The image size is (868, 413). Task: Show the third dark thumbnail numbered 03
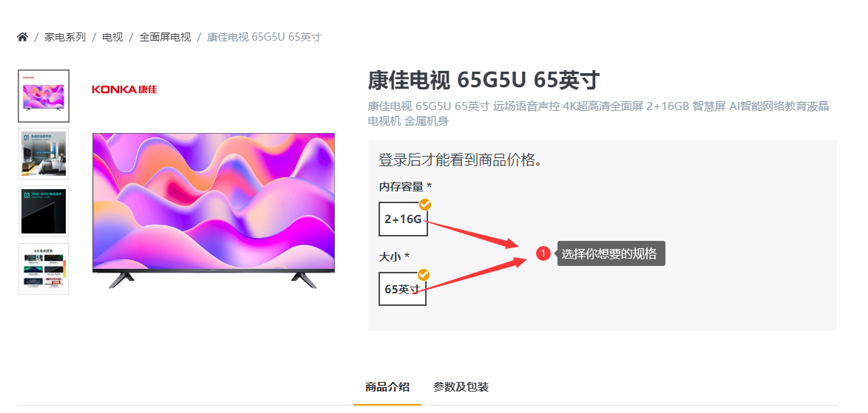pos(44,211)
